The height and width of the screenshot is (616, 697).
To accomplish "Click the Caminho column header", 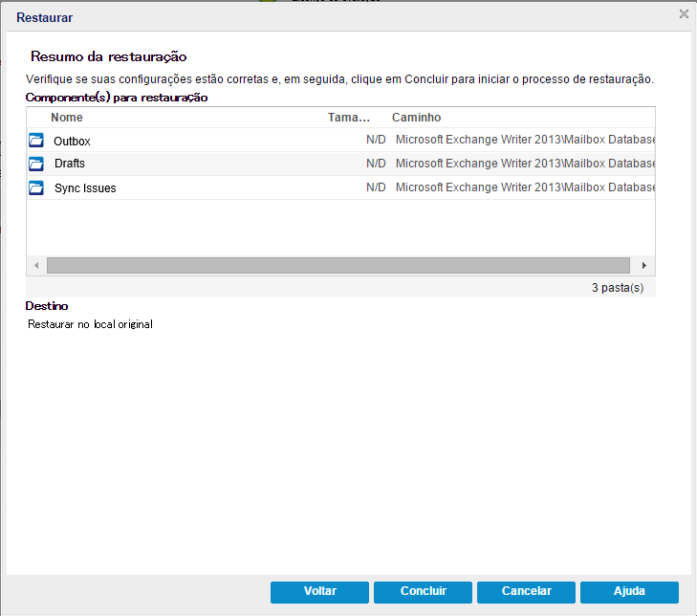I will 416,118.
